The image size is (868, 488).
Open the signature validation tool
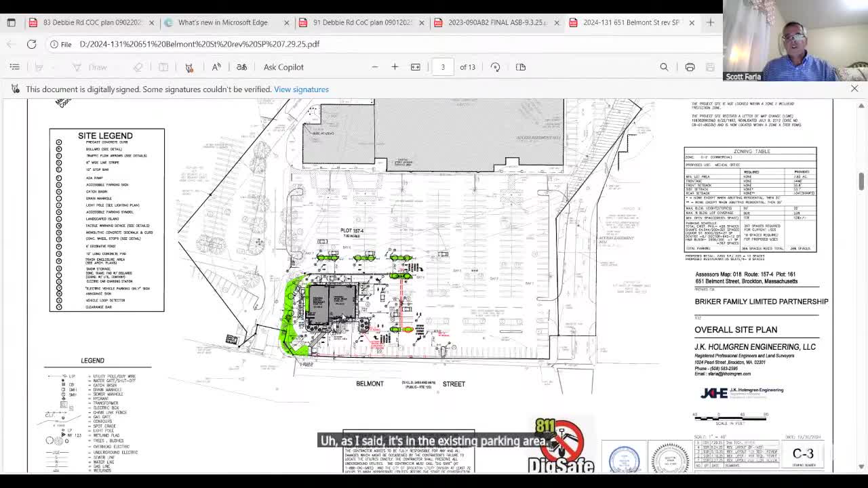189,67
